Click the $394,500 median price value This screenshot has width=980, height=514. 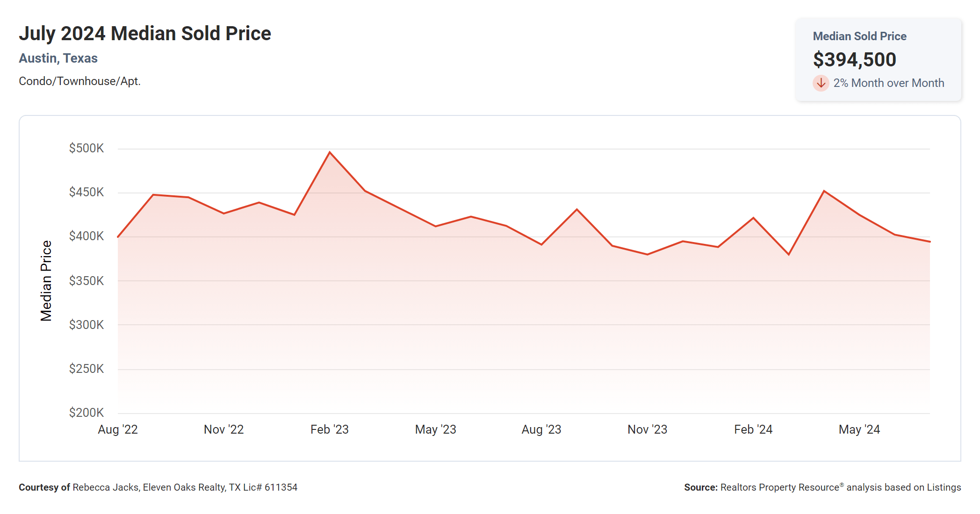pyautogui.click(x=854, y=59)
